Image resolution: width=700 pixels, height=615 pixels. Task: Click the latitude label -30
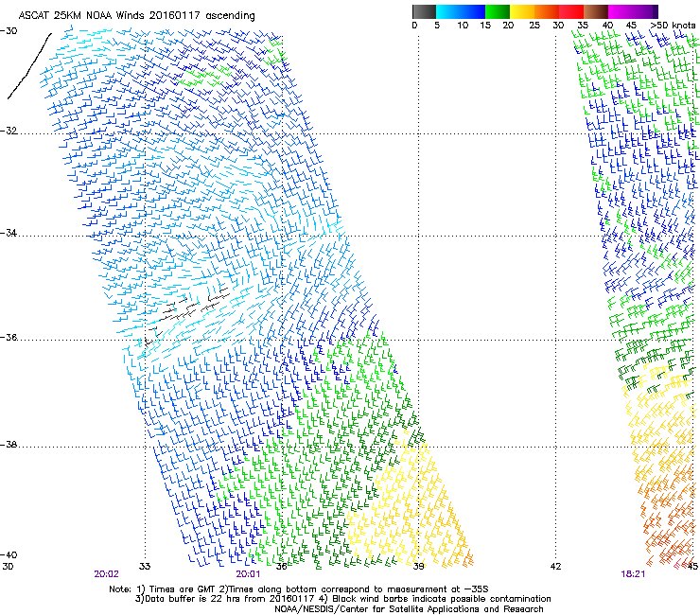[x=9, y=31]
